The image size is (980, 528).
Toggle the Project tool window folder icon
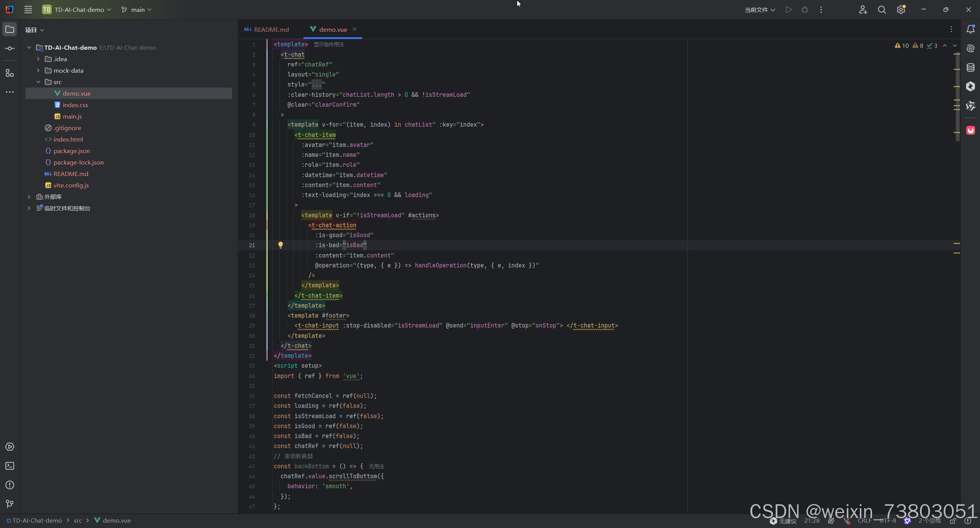click(x=10, y=29)
